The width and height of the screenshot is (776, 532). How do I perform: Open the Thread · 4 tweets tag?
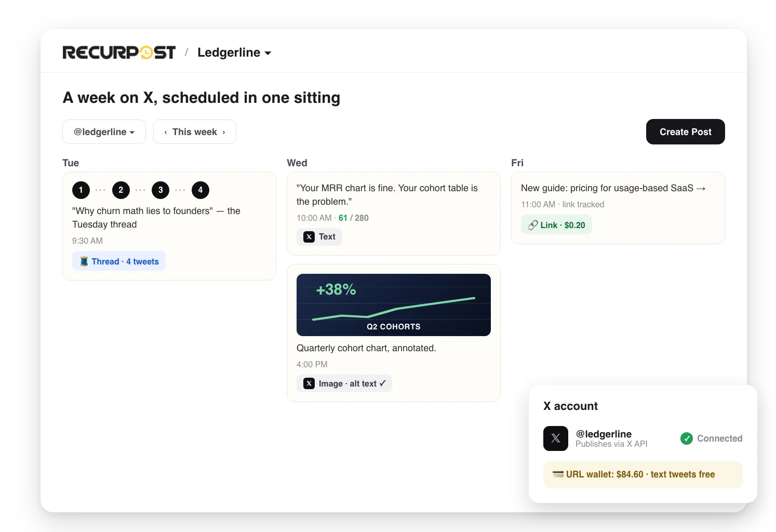(x=119, y=261)
